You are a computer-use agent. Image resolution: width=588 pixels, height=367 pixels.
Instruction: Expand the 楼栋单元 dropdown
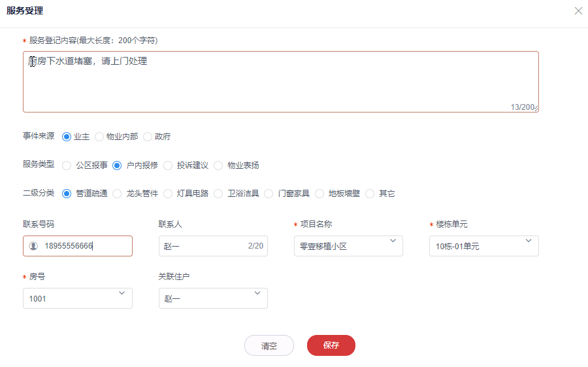click(483, 246)
